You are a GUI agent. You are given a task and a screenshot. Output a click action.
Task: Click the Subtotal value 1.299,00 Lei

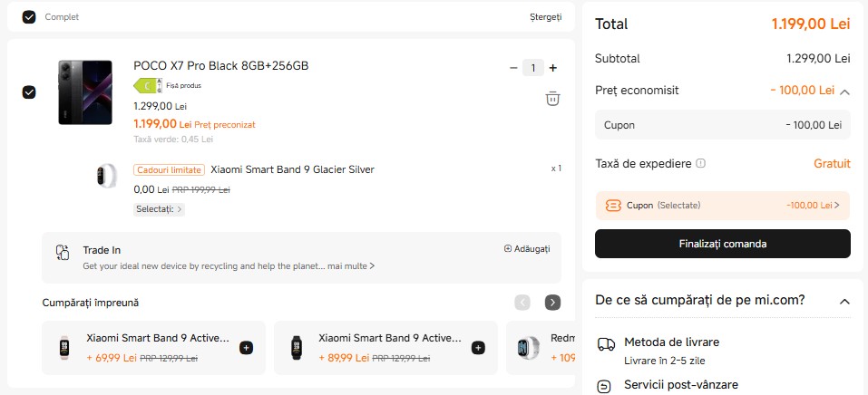818,58
